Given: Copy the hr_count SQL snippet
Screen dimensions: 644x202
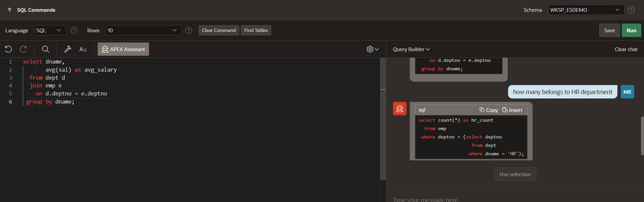Looking at the screenshot, I should point(489,110).
